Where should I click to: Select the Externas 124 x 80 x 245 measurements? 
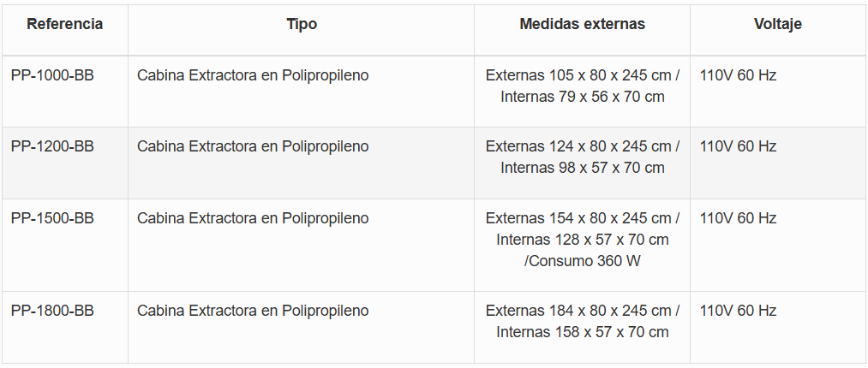[x=582, y=146]
